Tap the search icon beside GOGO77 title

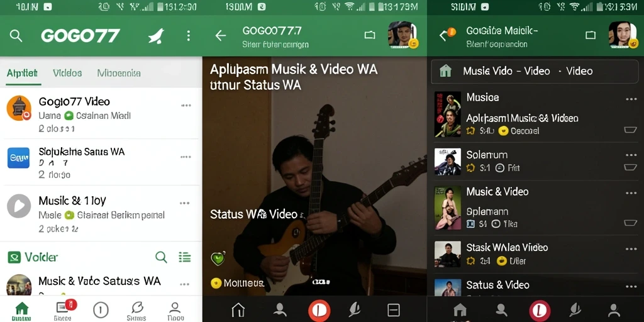click(16, 36)
